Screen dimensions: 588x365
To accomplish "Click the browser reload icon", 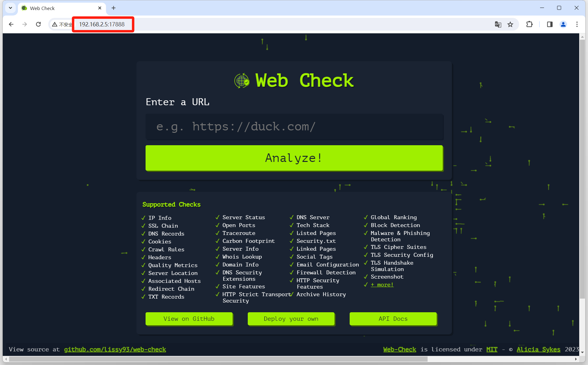I will 39,24.
